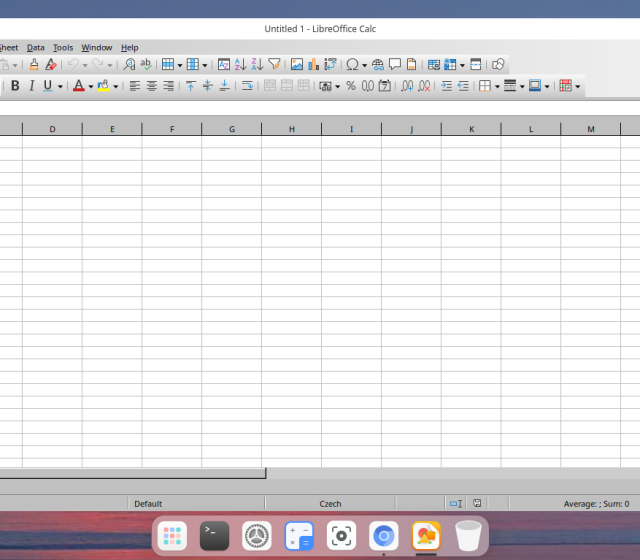This screenshot has width=640, height=560.
Task: Expand the borders dropdown arrow
Action: pos(497,87)
